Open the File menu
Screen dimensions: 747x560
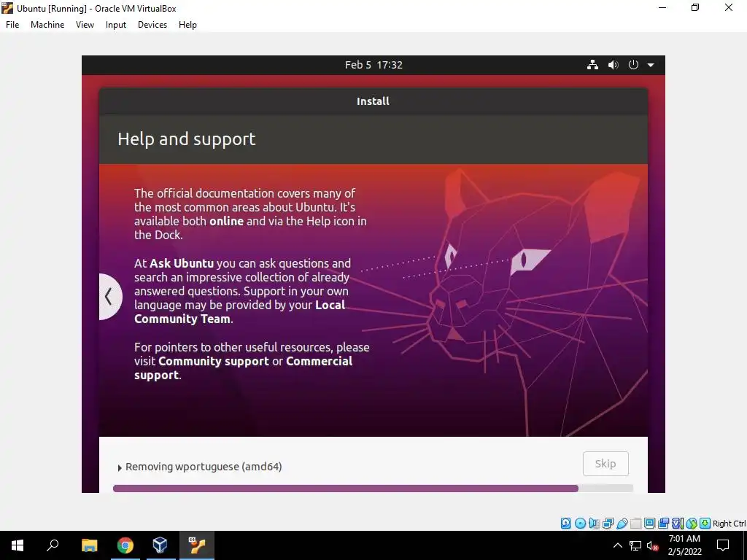[12, 25]
